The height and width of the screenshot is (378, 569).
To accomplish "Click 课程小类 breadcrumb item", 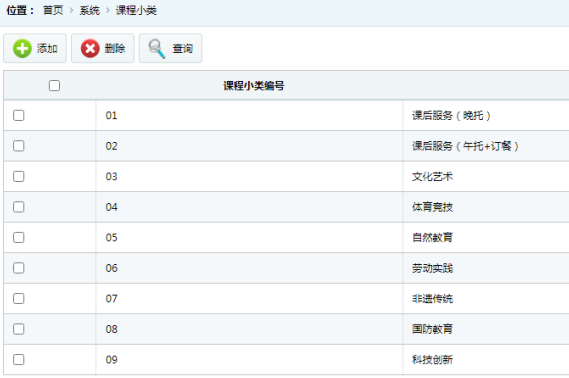I will point(136,11).
